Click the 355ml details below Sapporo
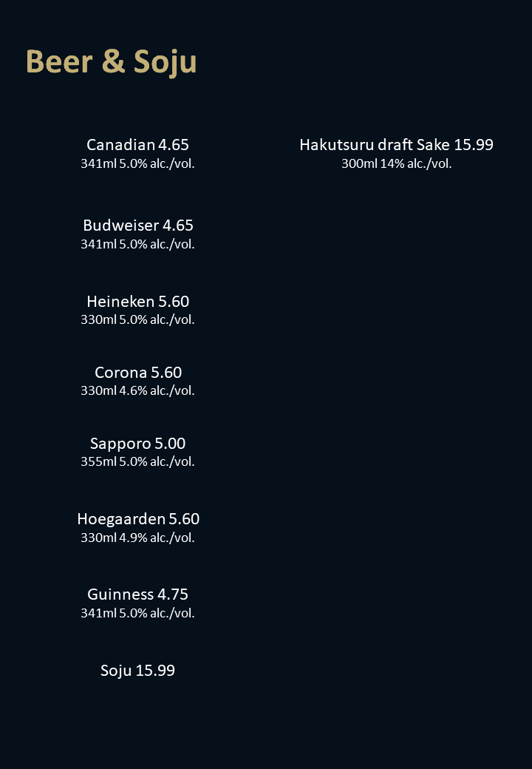 coord(137,461)
